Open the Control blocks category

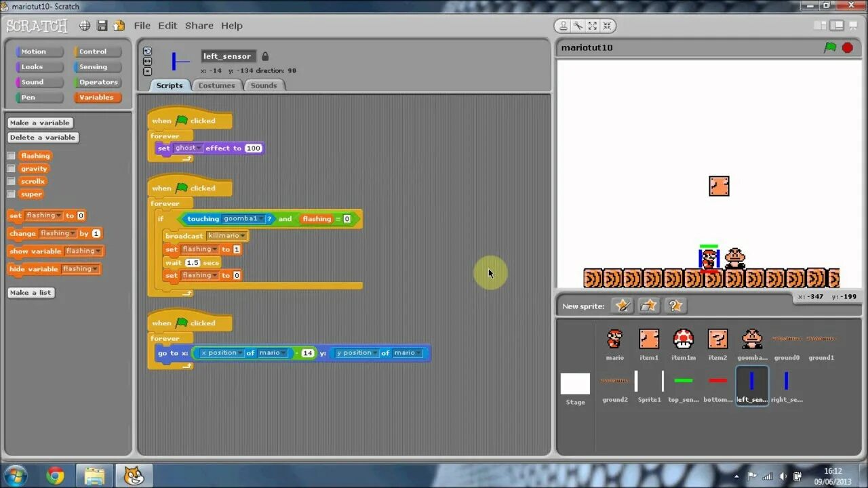click(98, 52)
